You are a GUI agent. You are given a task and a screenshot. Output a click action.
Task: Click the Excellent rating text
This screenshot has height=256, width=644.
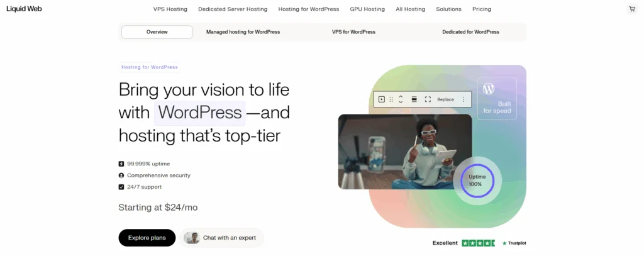point(445,243)
